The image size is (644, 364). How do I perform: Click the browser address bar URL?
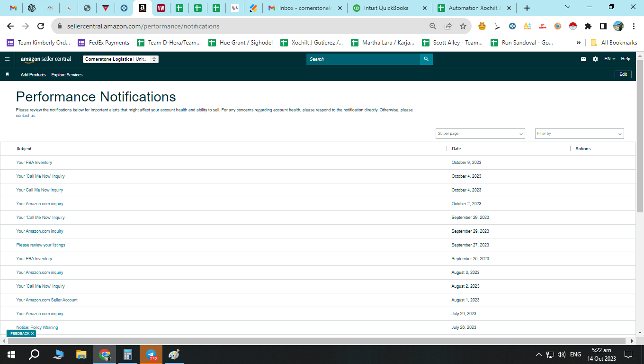143,26
